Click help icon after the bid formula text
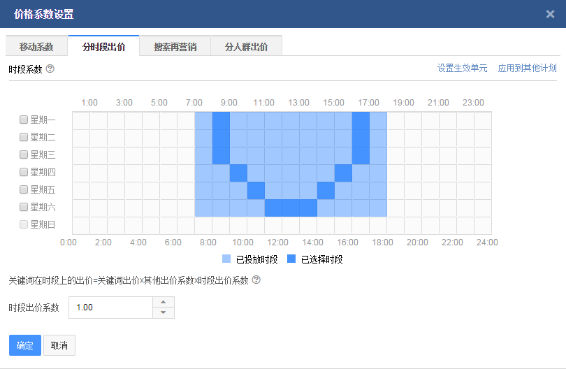 256,280
